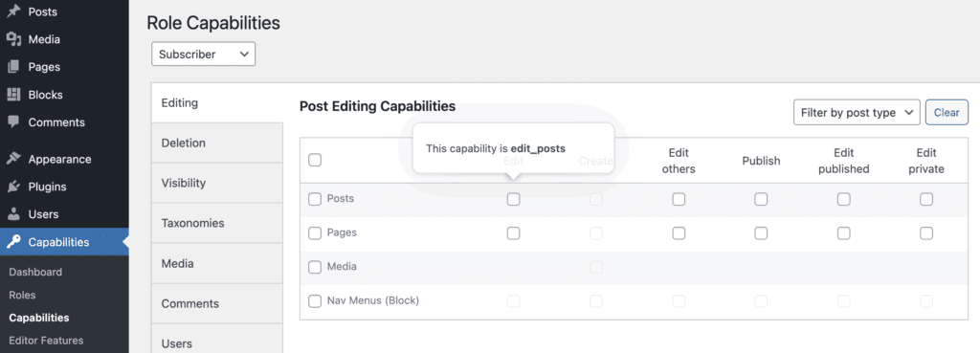
Task: Click the Edit private column header
Action: point(926,161)
